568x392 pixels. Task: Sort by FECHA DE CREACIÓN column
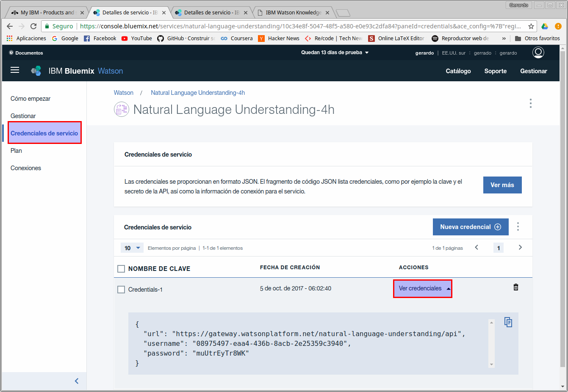290,268
